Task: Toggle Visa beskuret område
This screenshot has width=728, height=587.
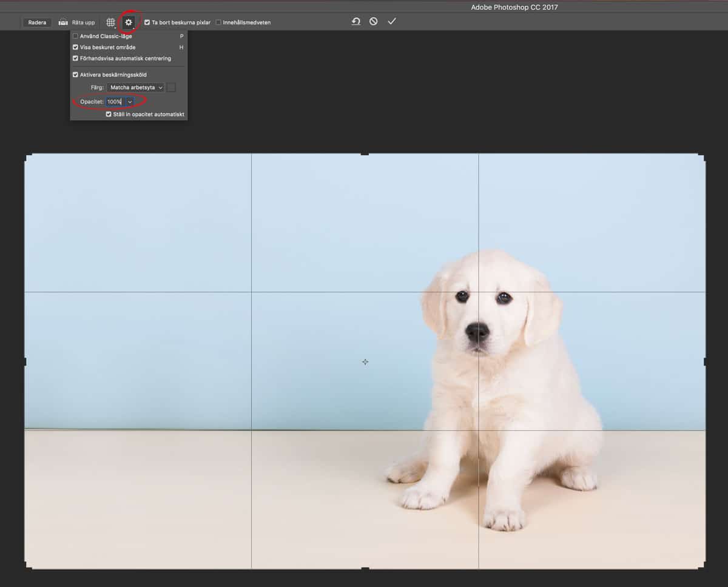Action: [75, 47]
